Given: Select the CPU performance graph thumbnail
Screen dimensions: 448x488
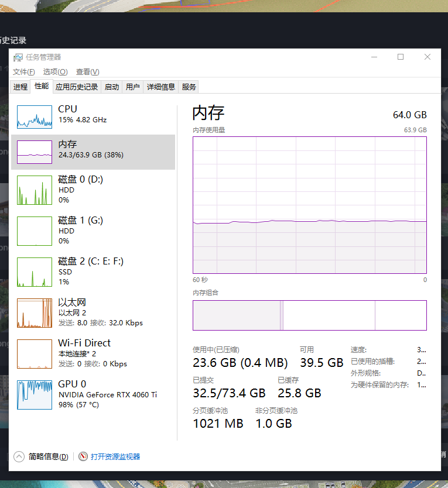Looking at the screenshot, I should (x=35, y=117).
